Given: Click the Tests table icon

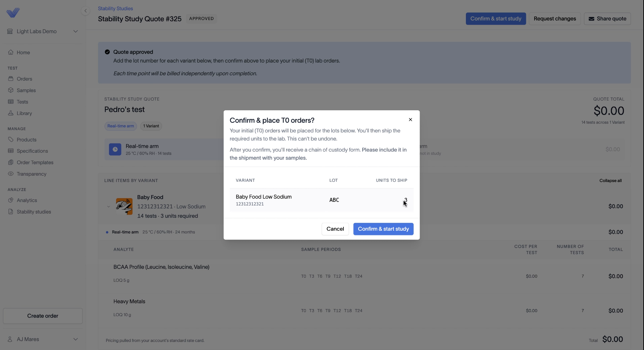Looking at the screenshot, I should [11, 102].
